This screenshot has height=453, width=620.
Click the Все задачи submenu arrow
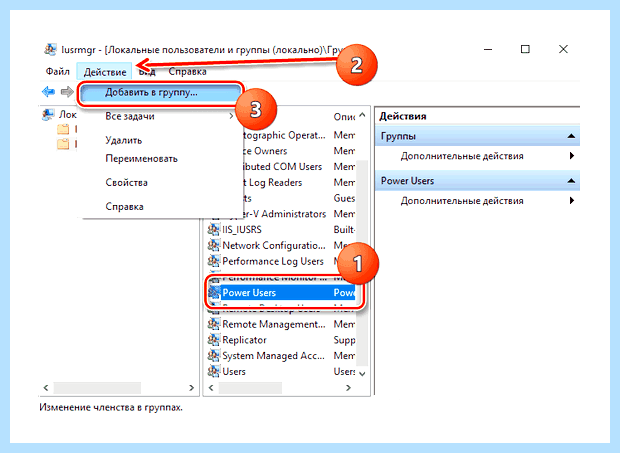pos(231,116)
